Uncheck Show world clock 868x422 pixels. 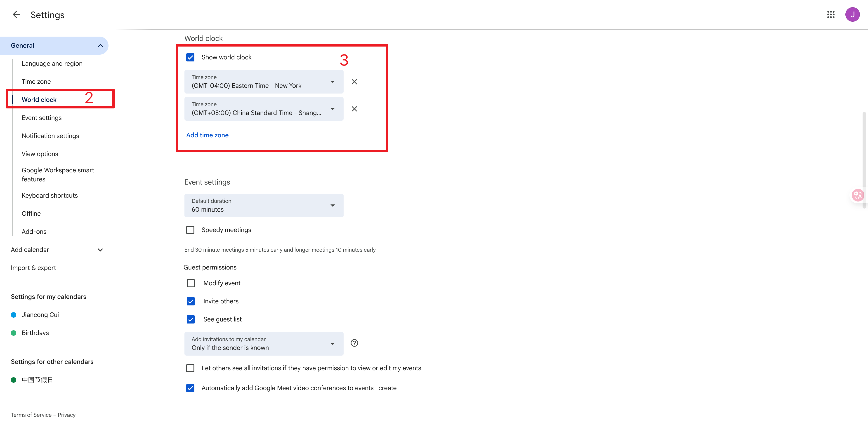(190, 57)
